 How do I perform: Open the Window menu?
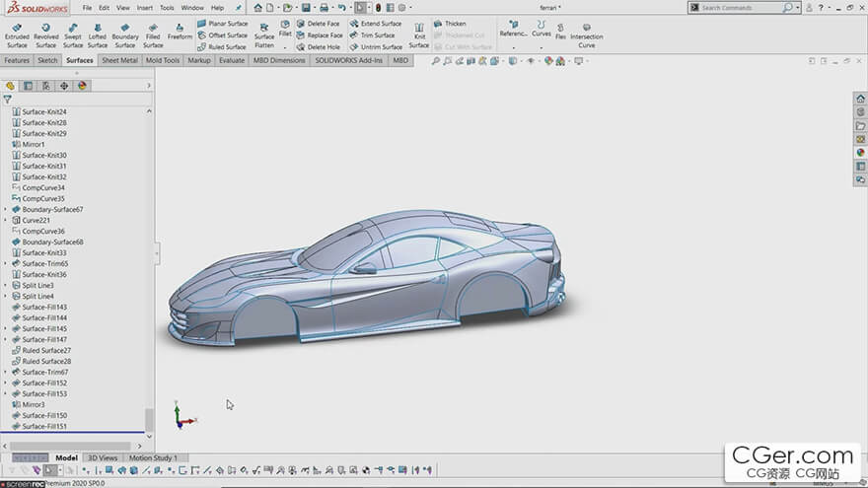(192, 8)
